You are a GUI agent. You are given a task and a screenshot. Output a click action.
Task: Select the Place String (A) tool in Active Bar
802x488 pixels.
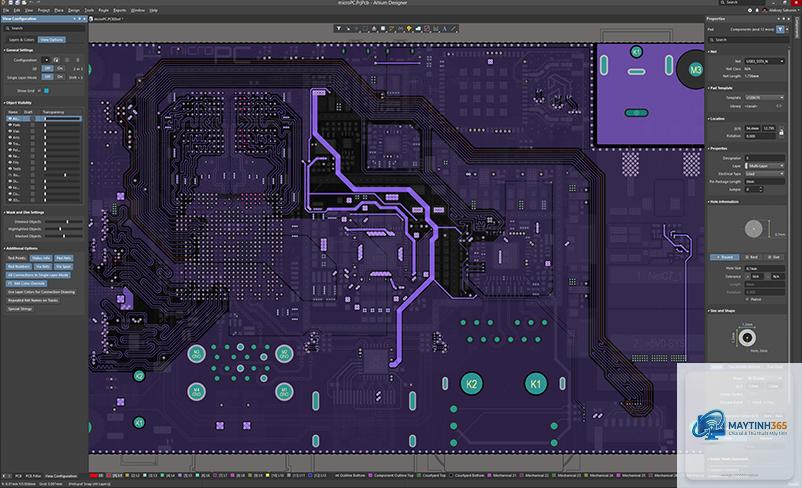click(444, 28)
